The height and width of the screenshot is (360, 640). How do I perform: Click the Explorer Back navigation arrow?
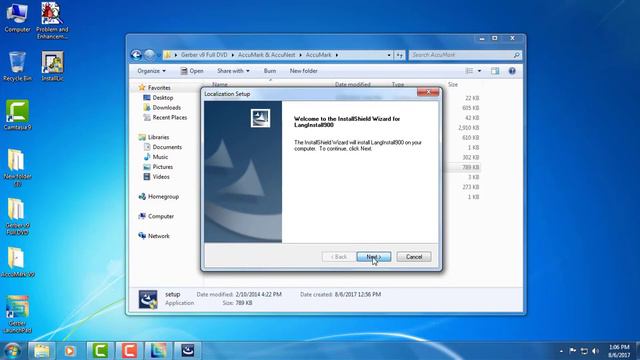point(136,55)
